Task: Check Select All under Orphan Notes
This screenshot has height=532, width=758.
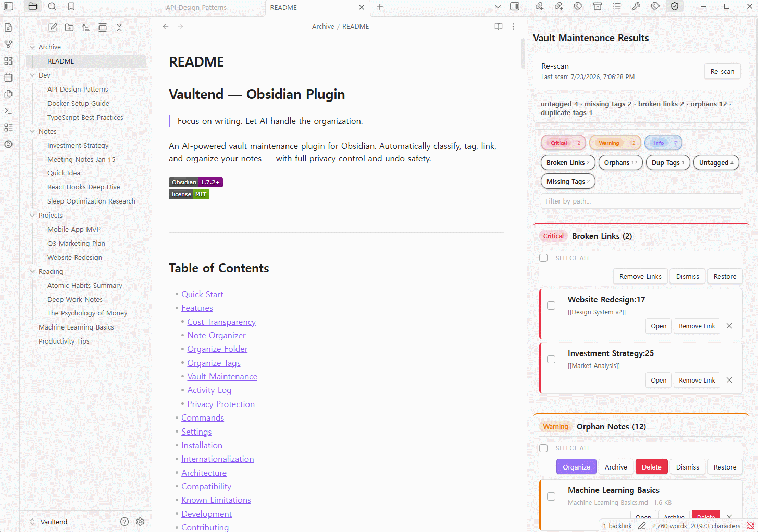Action: (x=543, y=448)
